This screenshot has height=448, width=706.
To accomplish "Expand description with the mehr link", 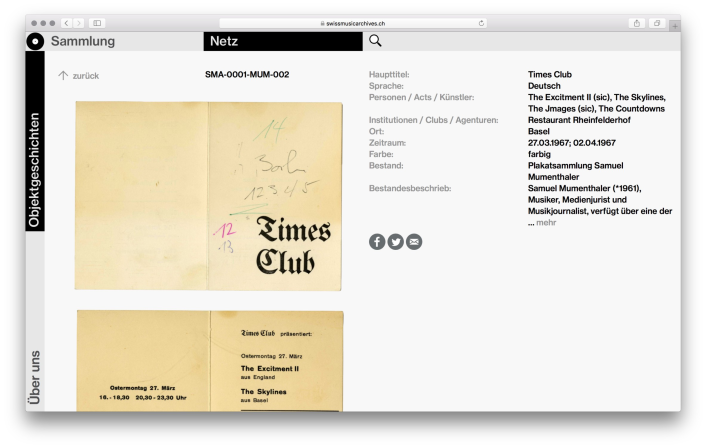I will pyautogui.click(x=546, y=222).
